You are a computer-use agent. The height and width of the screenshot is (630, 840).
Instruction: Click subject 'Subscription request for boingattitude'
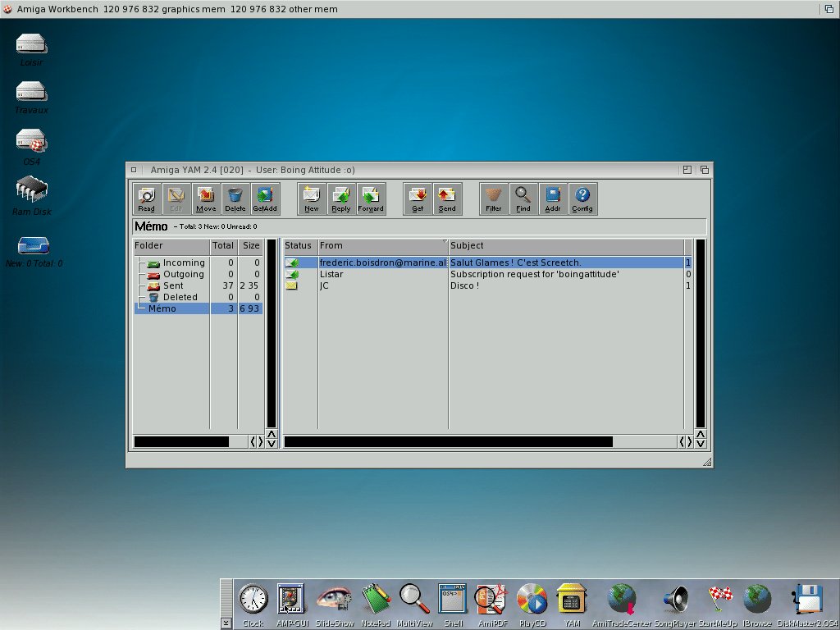tap(535, 274)
